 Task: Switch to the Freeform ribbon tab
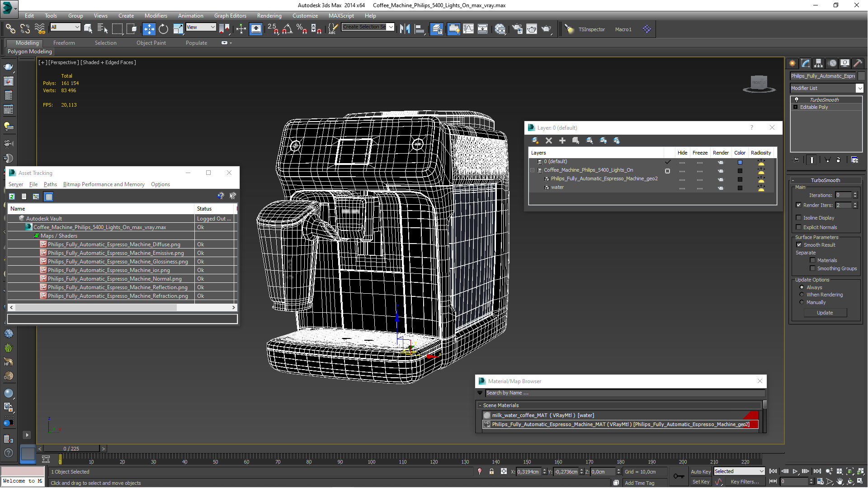(64, 43)
